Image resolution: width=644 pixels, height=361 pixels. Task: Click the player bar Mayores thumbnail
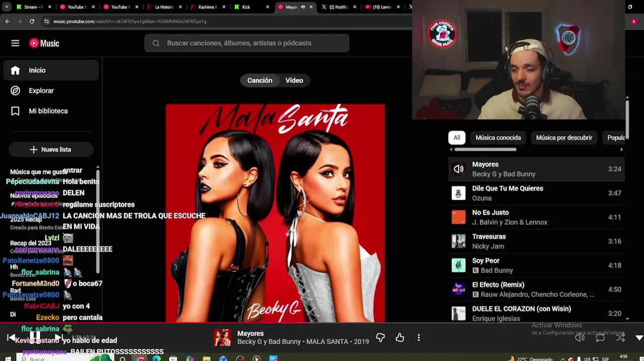[x=222, y=337]
